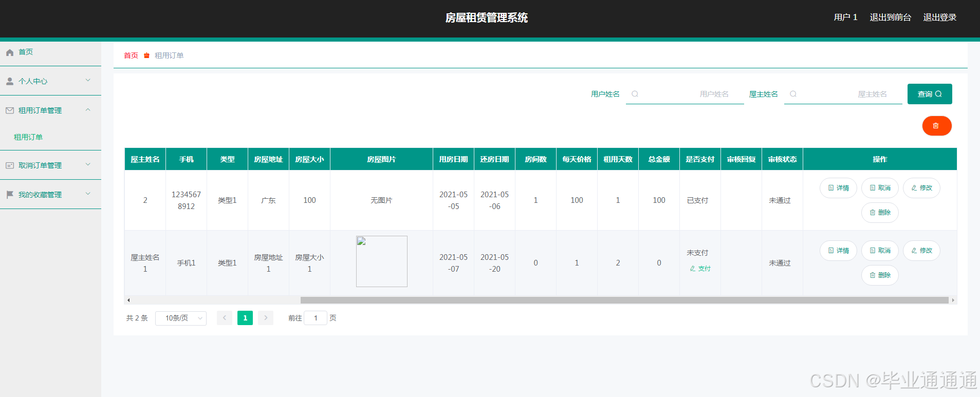Open 租用订单 submenu item
980x397 pixels.
tap(28, 137)
